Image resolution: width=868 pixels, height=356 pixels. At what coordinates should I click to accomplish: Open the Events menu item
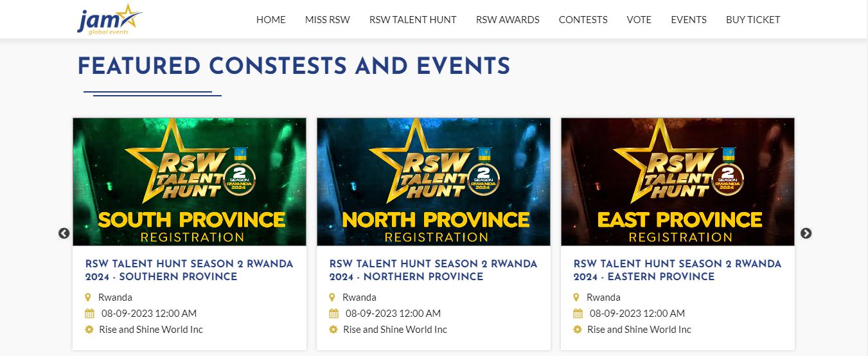[689, 20]
